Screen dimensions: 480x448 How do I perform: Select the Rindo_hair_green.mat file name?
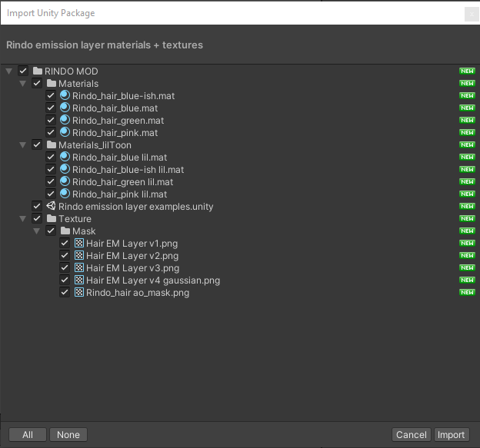click(x=118, y=120)
